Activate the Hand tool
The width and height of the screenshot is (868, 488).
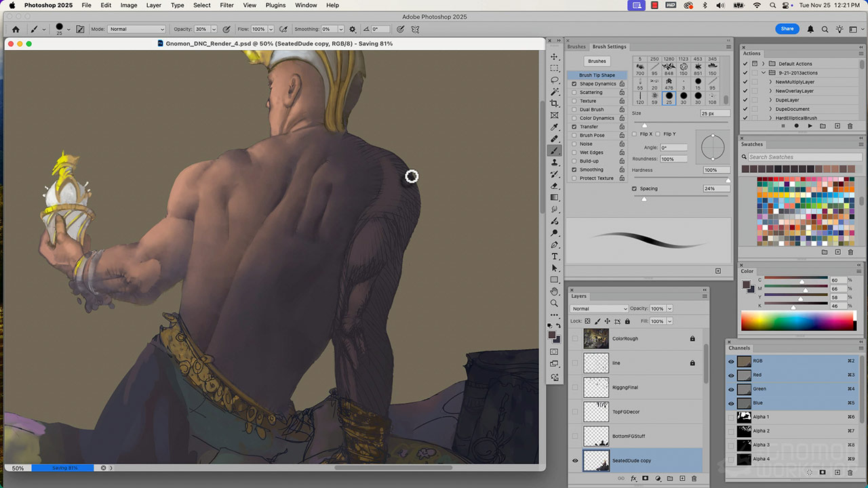[x=555, y=291]
